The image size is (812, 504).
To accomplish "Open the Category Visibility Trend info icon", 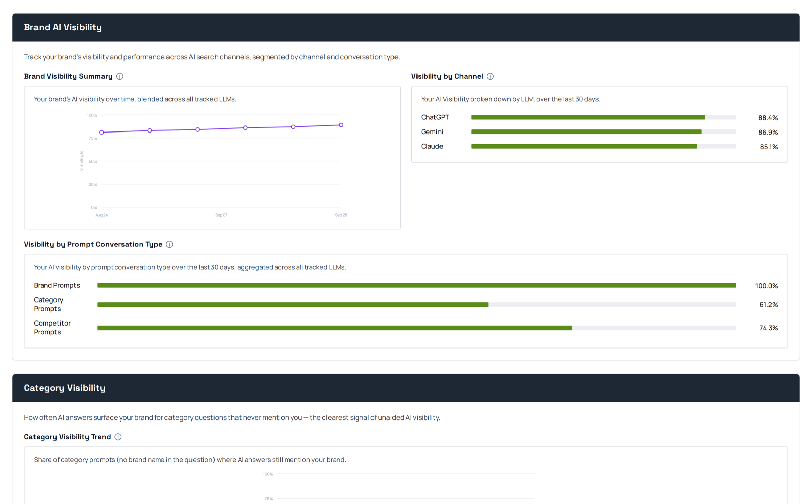I will [118, 437].
